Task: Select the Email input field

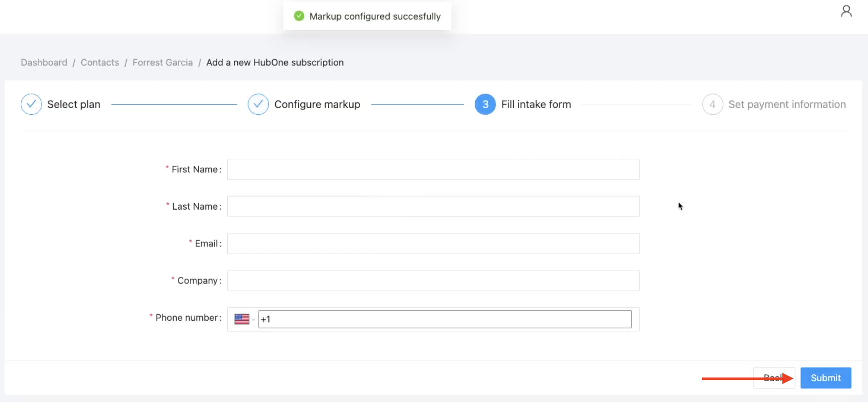Action: [433, 244]
